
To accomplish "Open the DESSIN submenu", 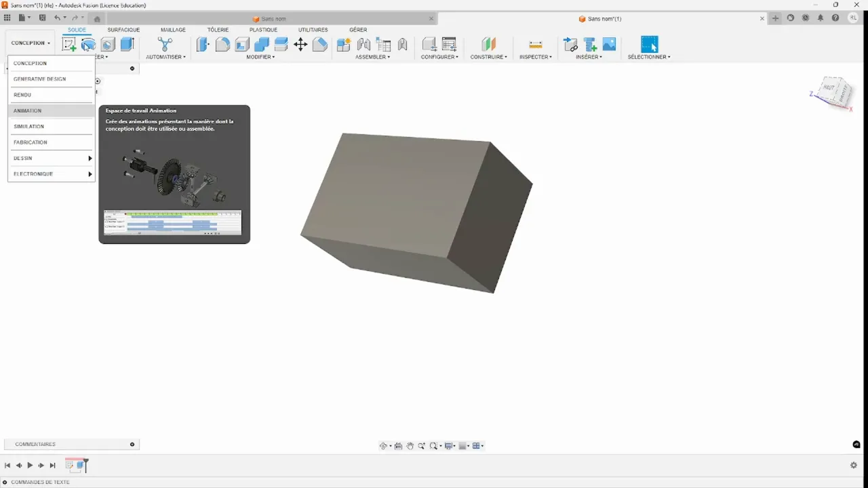I will 51,158.
